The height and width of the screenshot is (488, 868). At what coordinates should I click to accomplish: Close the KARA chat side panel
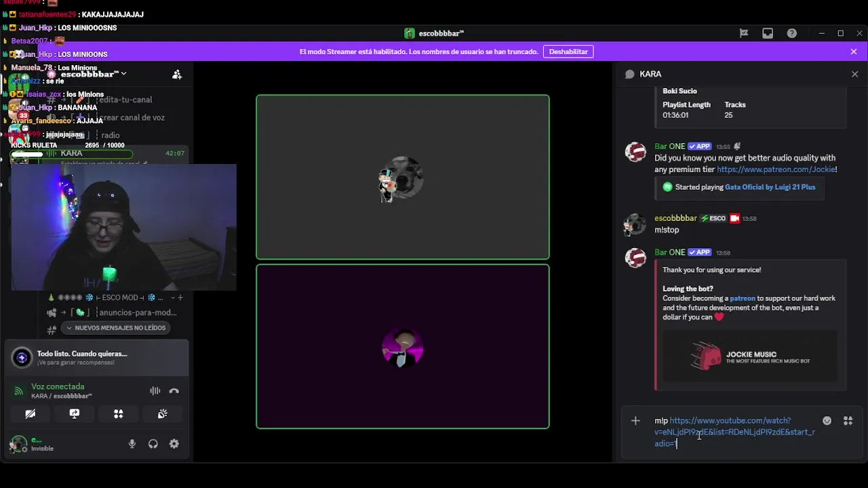coord(854,74)
